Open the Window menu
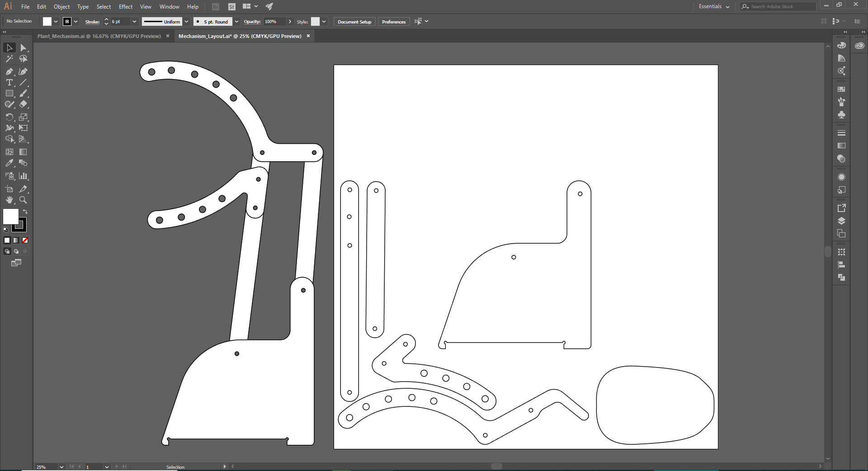Screen dimensions: 868x471 pyautogui.click(x=169, y=6)
